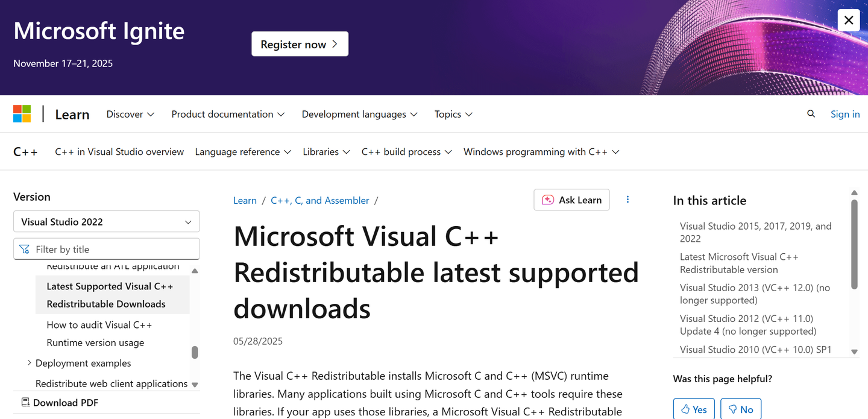
Task: Click the Register now button
Action: [x=300, y=43]
